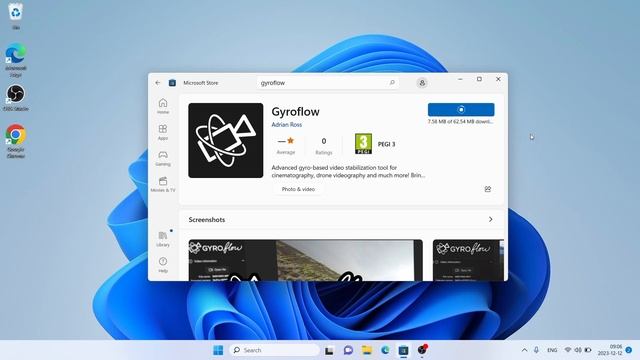Open the clock and date flyout
The image size is (640, 360).
[x=610, y=350]
